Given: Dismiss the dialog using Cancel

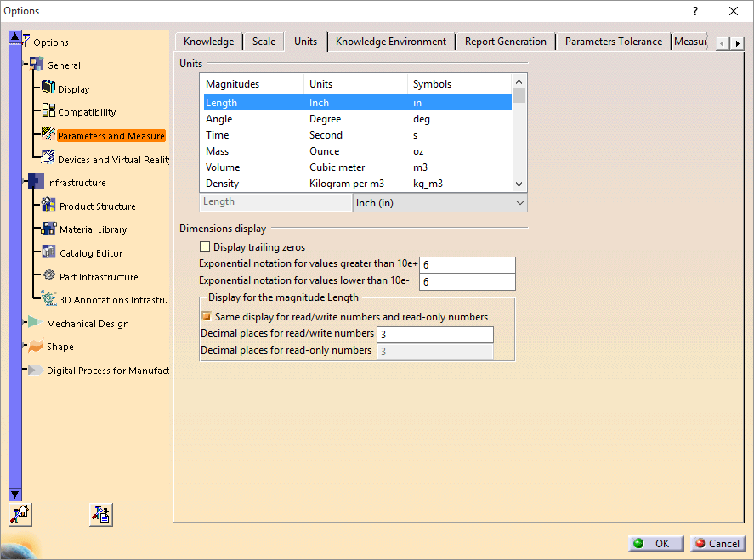Looking at the screenshot, I should coord(718,543).
